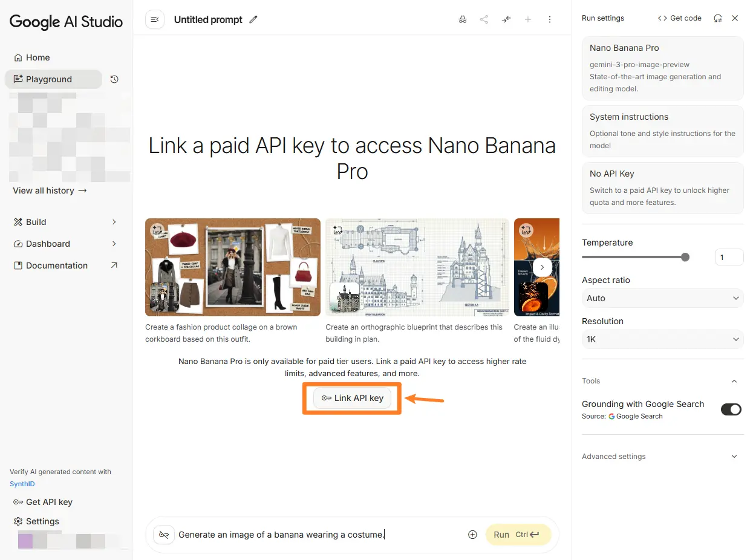Open the Dashboard menu item
Screen dimensions: 753x560
pos(48,244)
